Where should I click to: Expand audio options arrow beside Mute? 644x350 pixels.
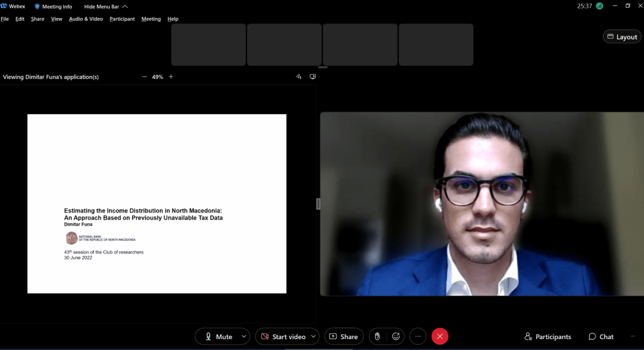tap(244, 337)
